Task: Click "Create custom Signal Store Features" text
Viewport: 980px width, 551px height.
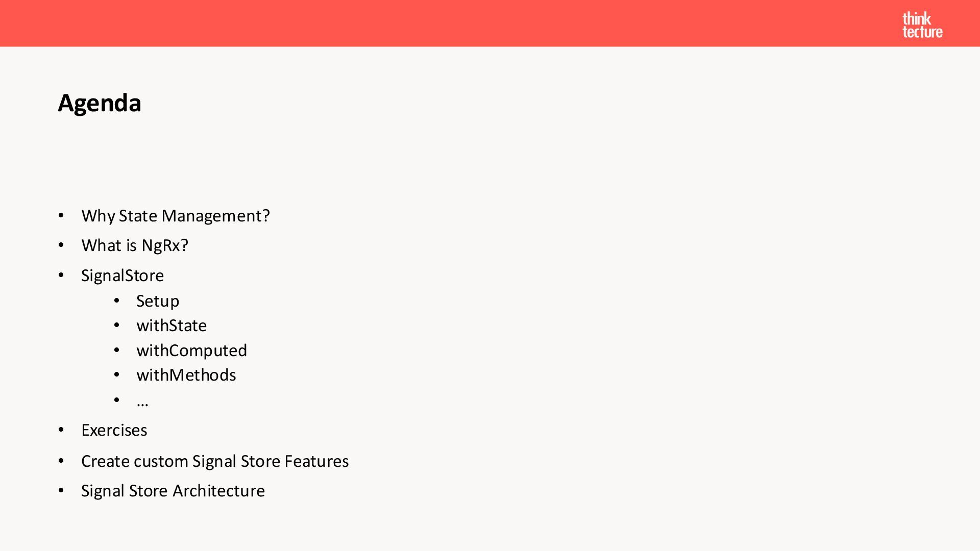Action: point(215,461)
